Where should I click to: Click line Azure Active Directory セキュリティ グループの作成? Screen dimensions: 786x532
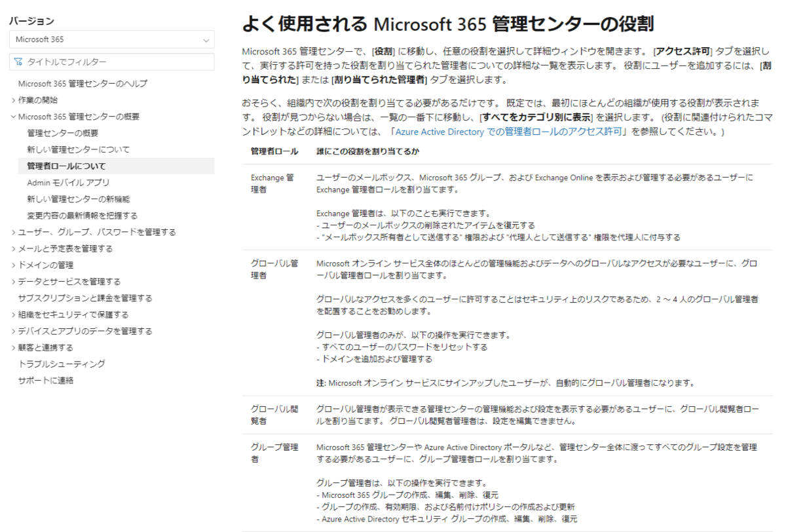point(447,519)
